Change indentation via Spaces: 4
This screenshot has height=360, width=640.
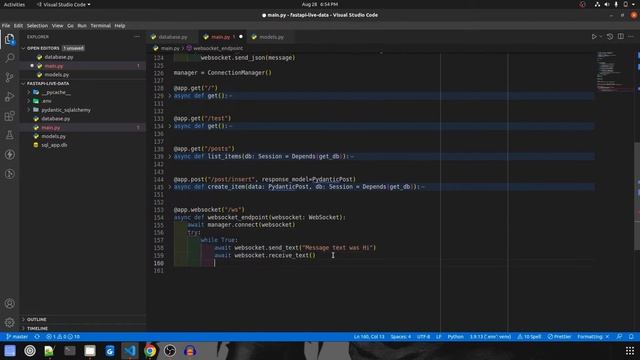click(x=400, y=337)
